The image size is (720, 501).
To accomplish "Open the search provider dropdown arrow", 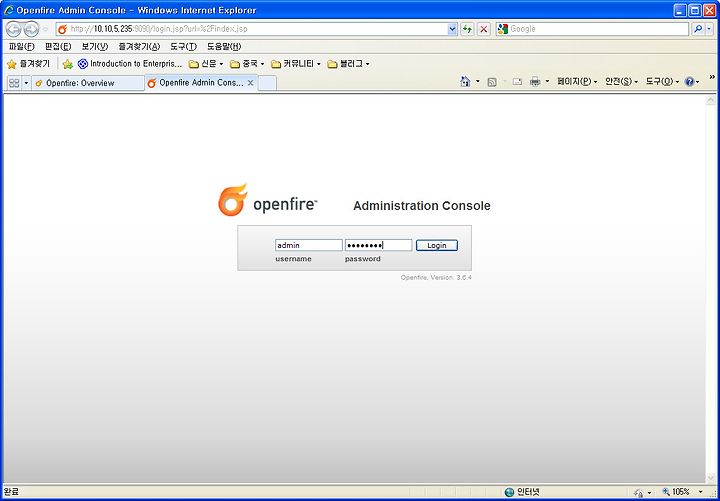I will pos(710,29).
